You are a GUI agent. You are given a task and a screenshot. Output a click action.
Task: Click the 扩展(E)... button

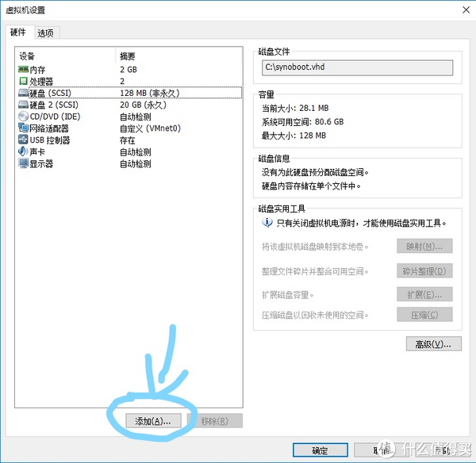pyautogui.click(x=424, y=294)
